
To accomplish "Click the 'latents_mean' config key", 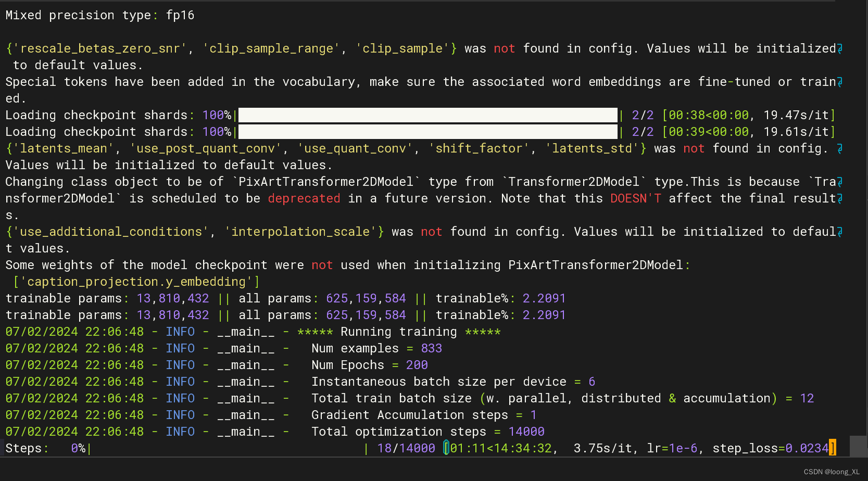I will point(64,148).
